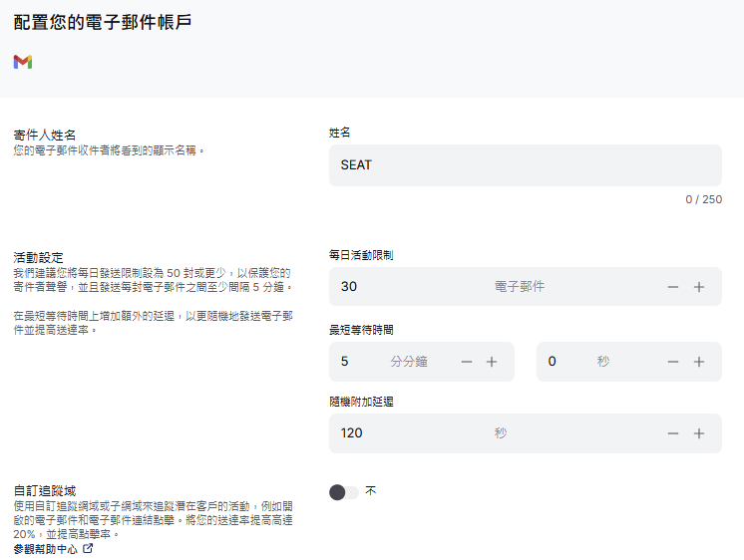Click the 配置您的電子郵件帳戶 page title
The image size is (744, 560).
(103, 22)
